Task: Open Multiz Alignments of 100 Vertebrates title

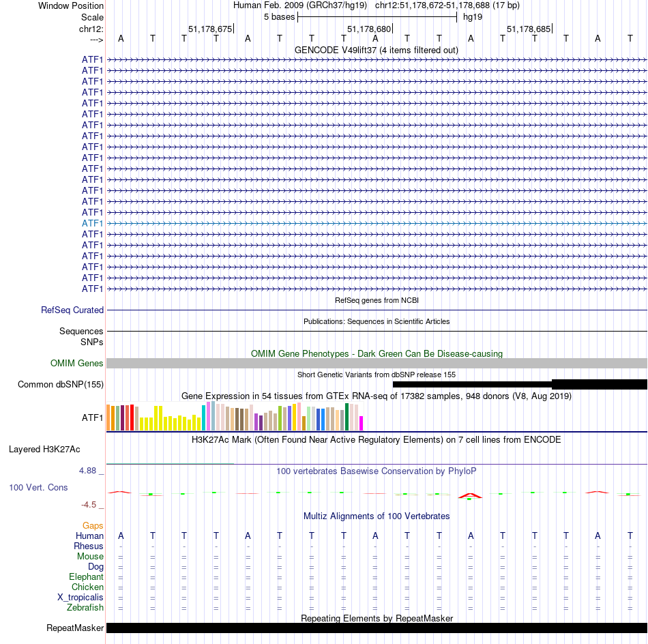Action: point(377,516)
